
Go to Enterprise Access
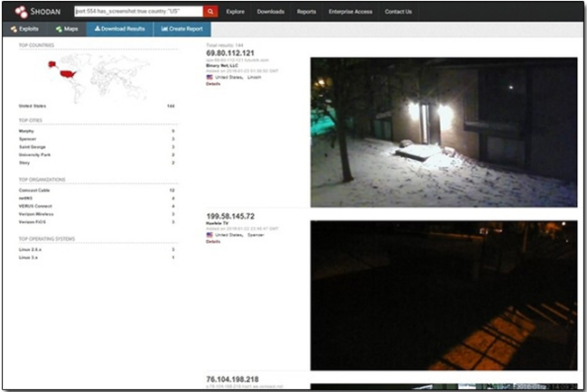pyautogui.click(x=350, y=12)
